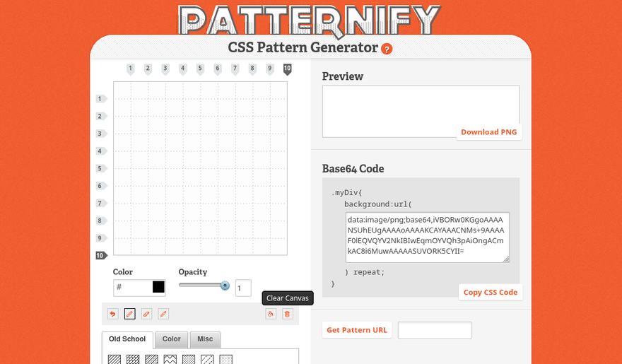This screenshot has width=622, height=364.
Task: Click the Undo arrow tool
Action: point(112,314)
